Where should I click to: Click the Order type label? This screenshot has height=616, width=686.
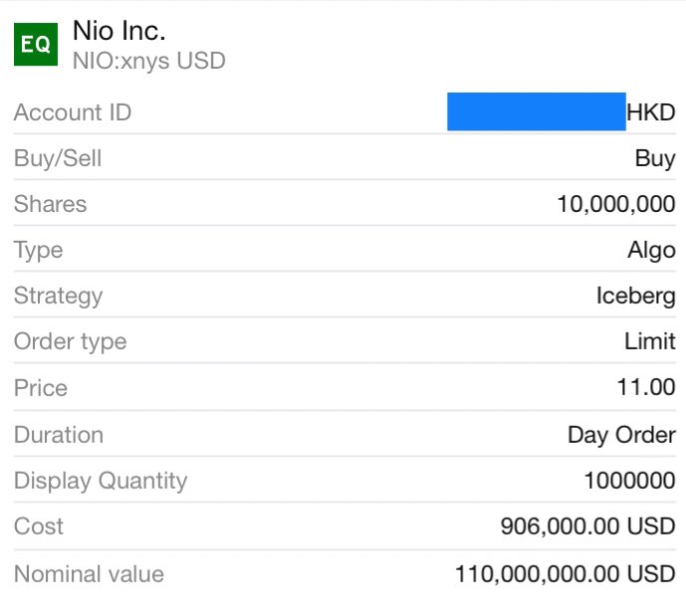(70, 341)
